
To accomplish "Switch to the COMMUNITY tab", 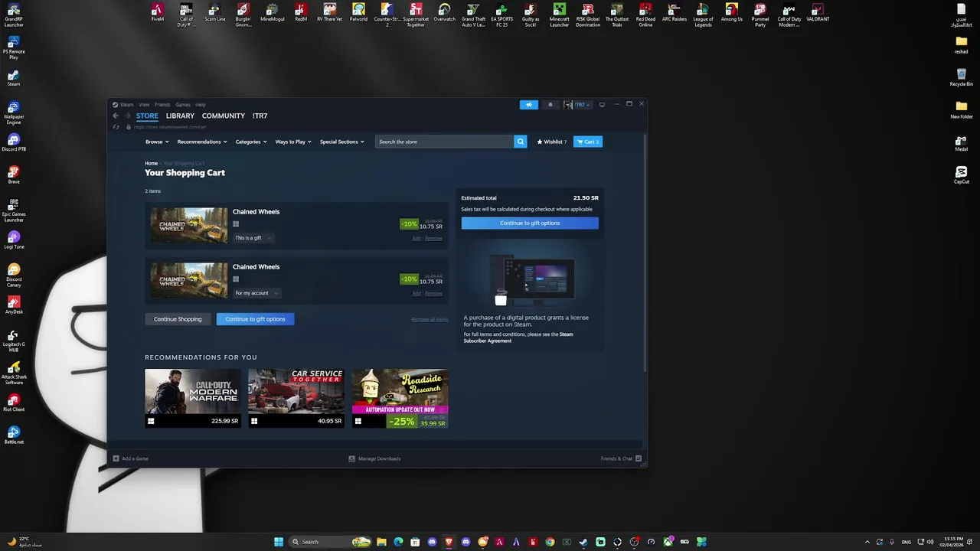I will [224, 116].
